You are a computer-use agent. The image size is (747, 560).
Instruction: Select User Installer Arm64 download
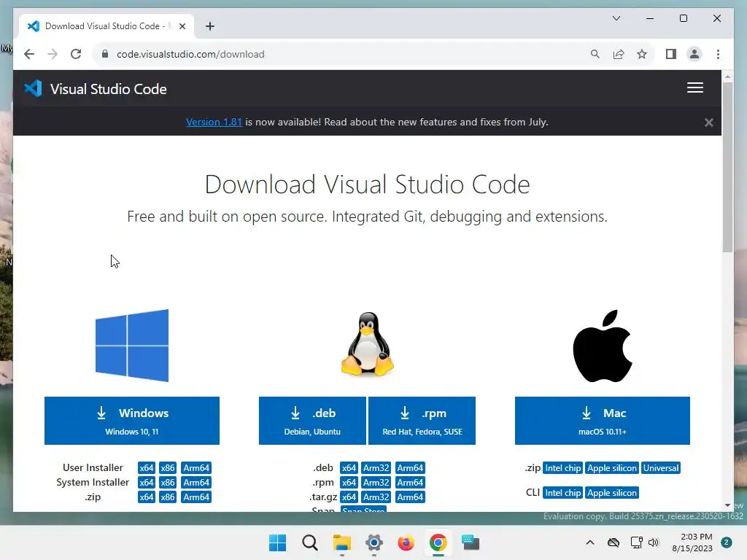[x=196, y=467]
